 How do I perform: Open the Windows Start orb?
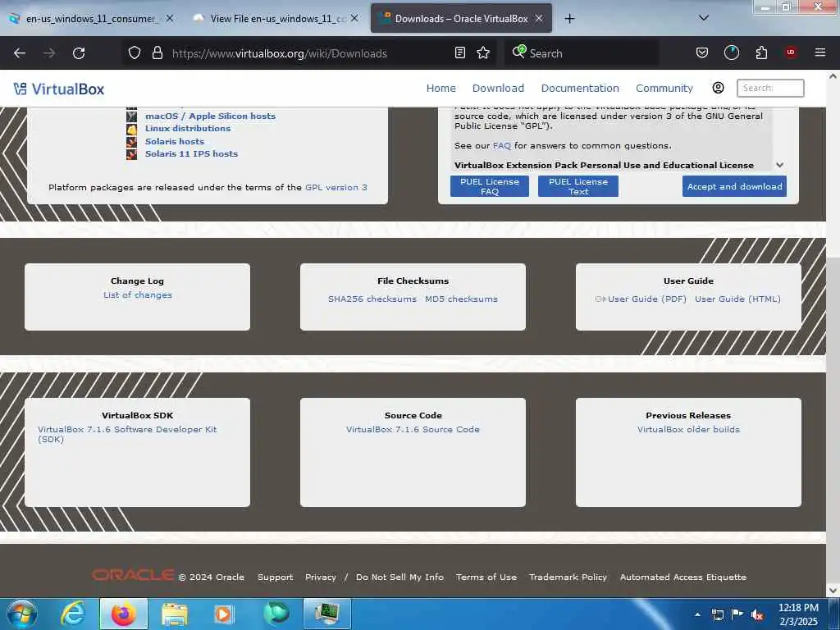point(21,614)
